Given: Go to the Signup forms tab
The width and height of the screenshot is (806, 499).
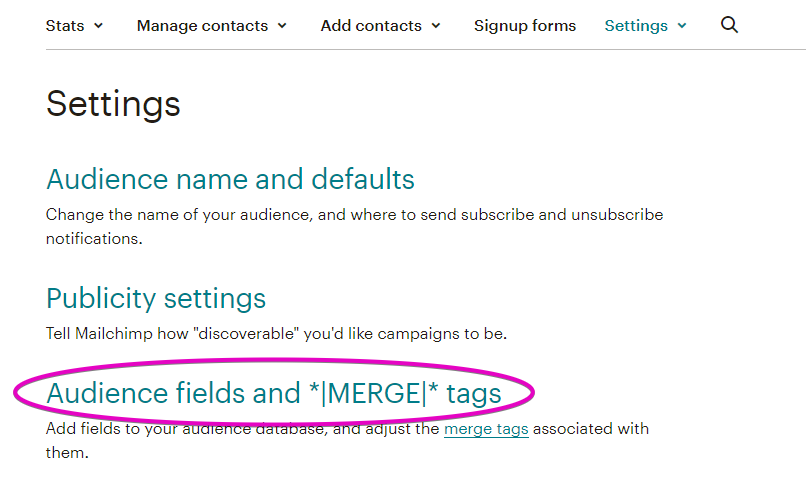Looking at the screenshot, I should pos(525,26).
